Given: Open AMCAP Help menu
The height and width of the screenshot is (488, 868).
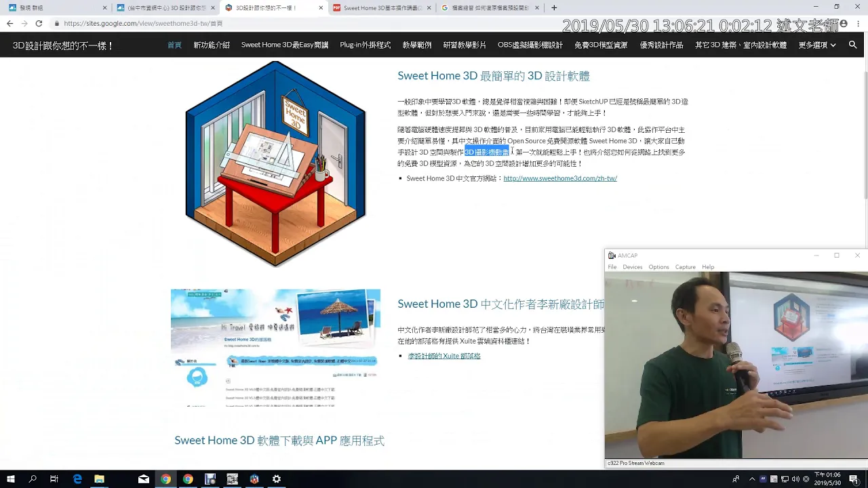Looking at the screenshot, I should 708,267.
